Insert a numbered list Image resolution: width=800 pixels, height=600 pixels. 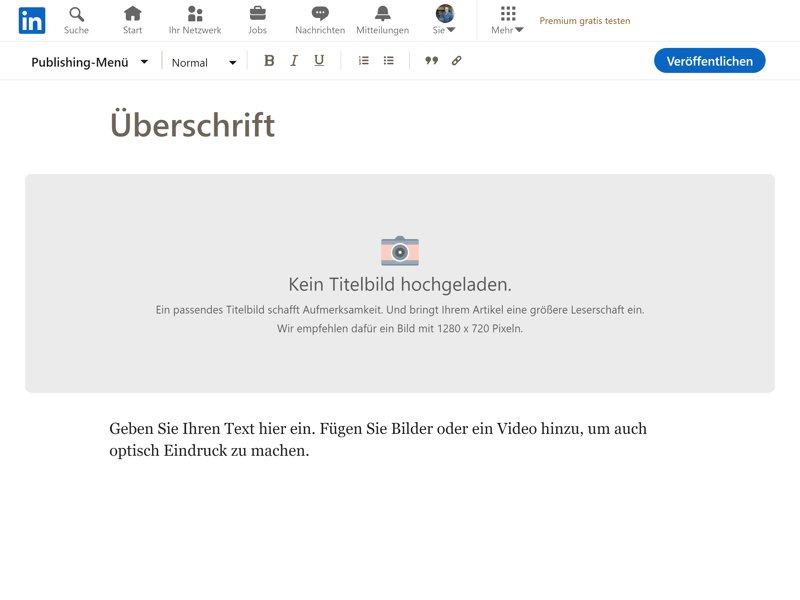[x=363, y=61]
